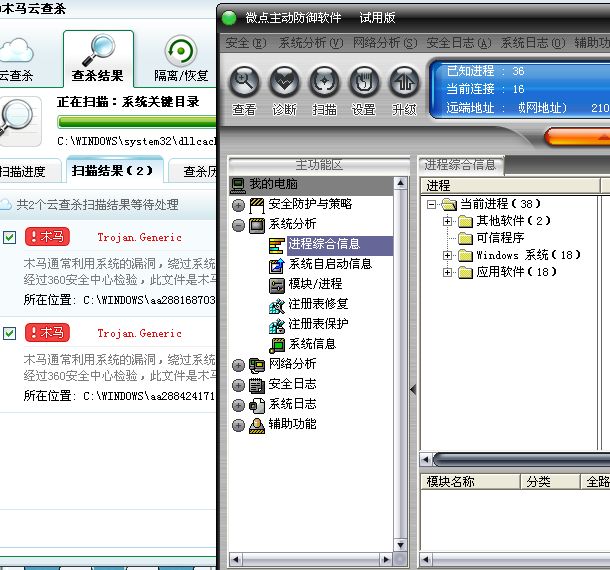Expand the 应用软件 (18) folder
610x570 pixels.
point(447,272)
